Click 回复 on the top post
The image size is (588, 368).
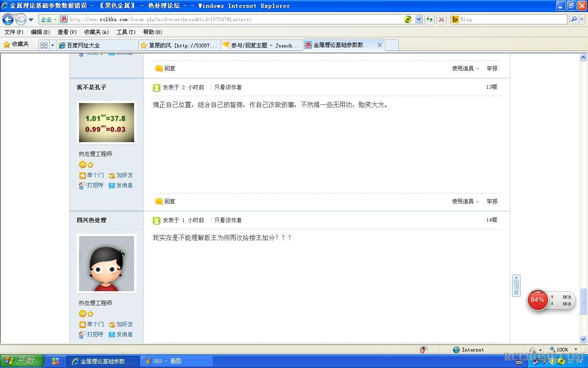pos(165,68)
